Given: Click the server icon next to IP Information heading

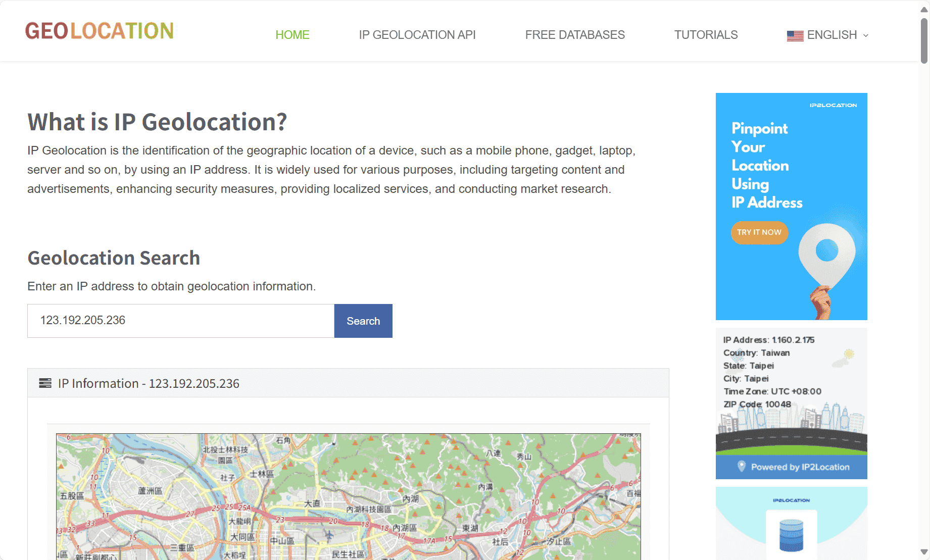Looking at the screenshot, I should click(x=44, y=383).
